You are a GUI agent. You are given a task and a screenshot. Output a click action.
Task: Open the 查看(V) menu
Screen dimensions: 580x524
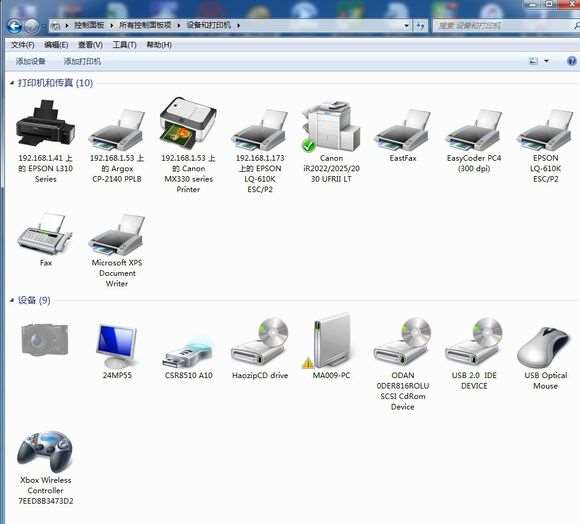pos(90,45)
